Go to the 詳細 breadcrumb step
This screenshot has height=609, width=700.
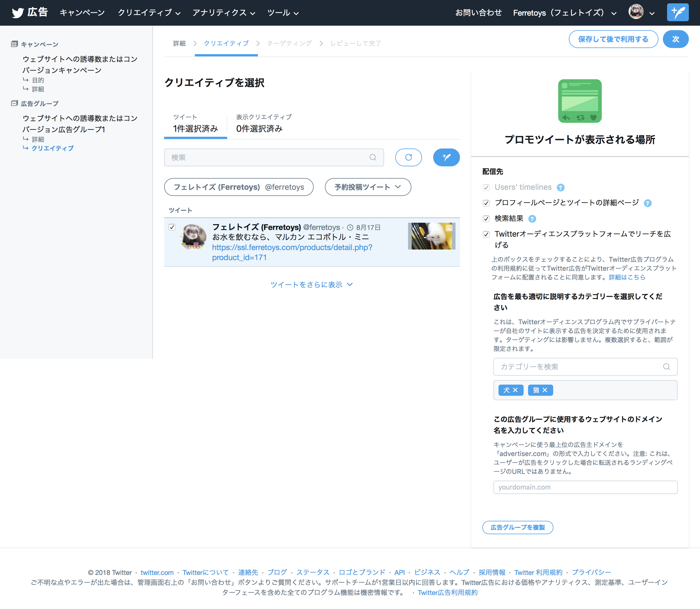[x=179, y=44]
